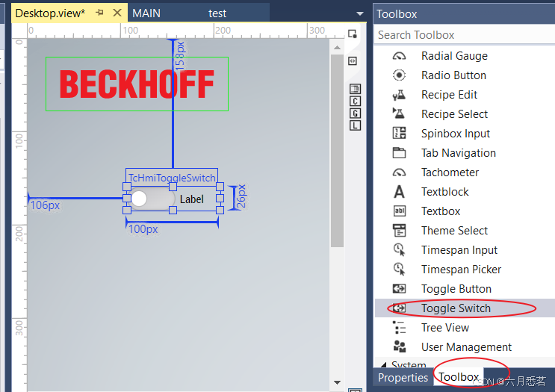Switch to the Toolbox panel tab

459,377
